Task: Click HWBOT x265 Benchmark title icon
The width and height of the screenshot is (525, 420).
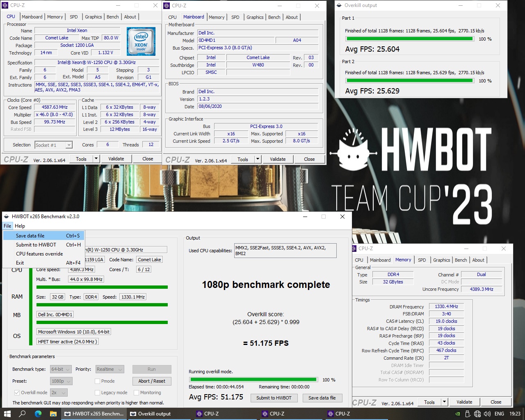Action: click(6, 217)
